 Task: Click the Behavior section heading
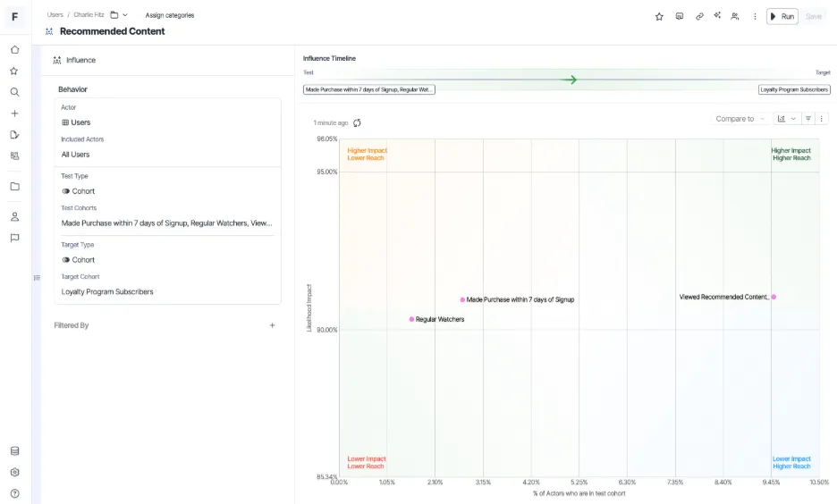click(x=72, y=89)
